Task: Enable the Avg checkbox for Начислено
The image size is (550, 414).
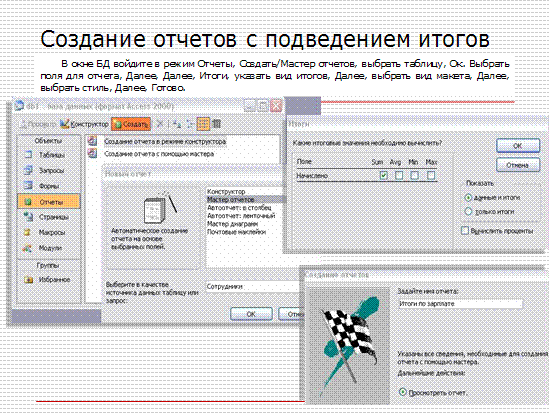Action: 399,175
